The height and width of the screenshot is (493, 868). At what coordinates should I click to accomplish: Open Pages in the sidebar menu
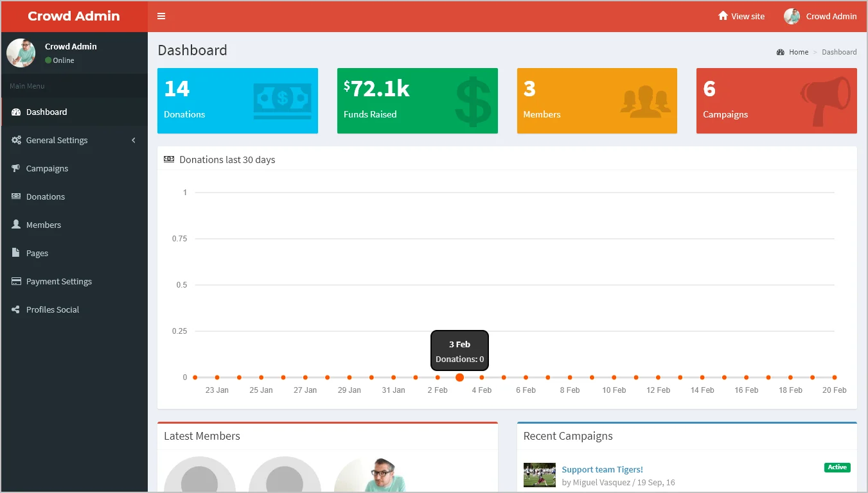tap(75, 253)
